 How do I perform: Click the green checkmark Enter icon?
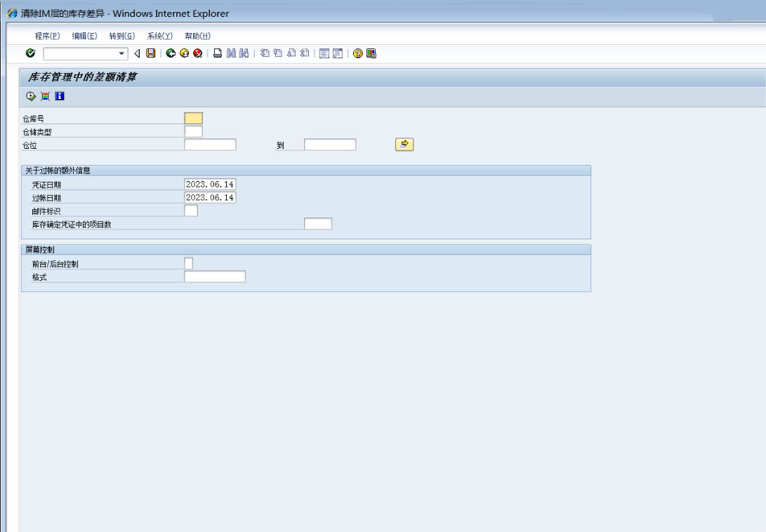[30, 53]
